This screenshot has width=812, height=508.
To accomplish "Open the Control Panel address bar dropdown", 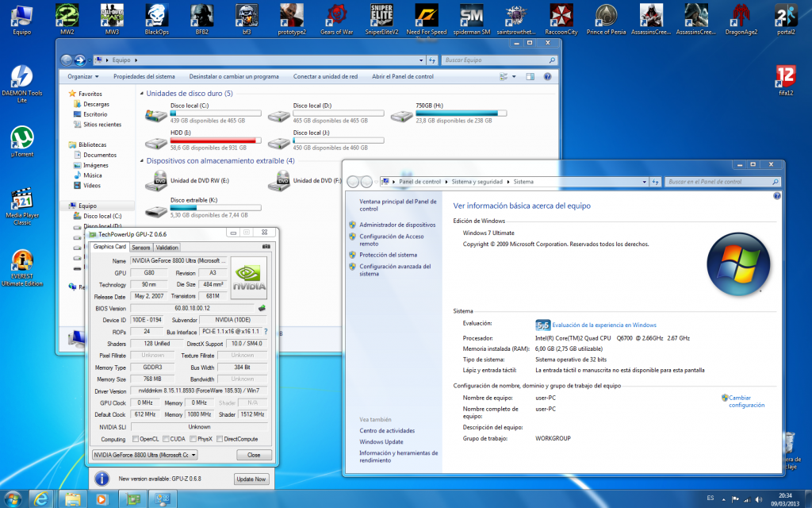I will tap(644, 182).
